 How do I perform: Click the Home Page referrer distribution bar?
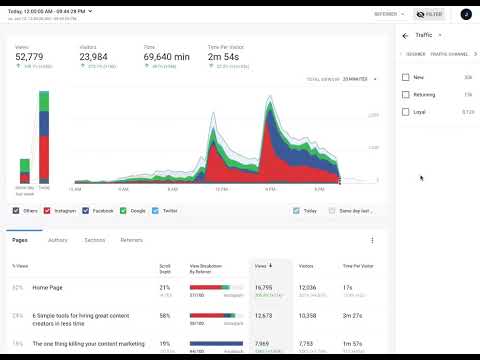(216, 287)
